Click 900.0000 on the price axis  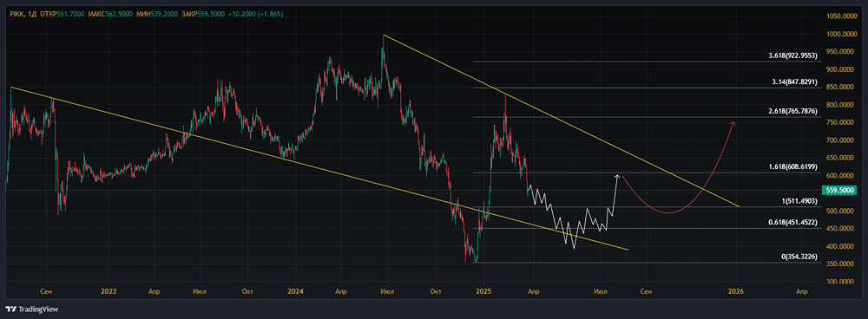click(x=839, y=69)
